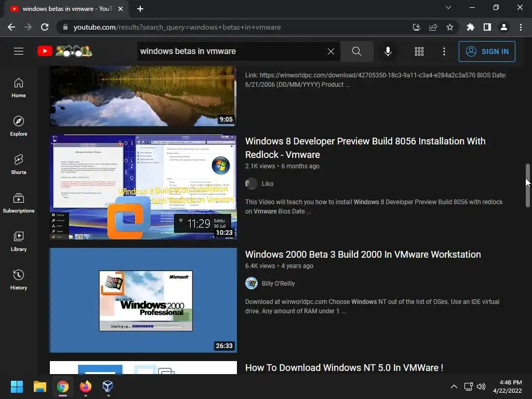Open Subscriptions in sidebar
The height and width of the screenshot is (399, 532).
(19, 203)
